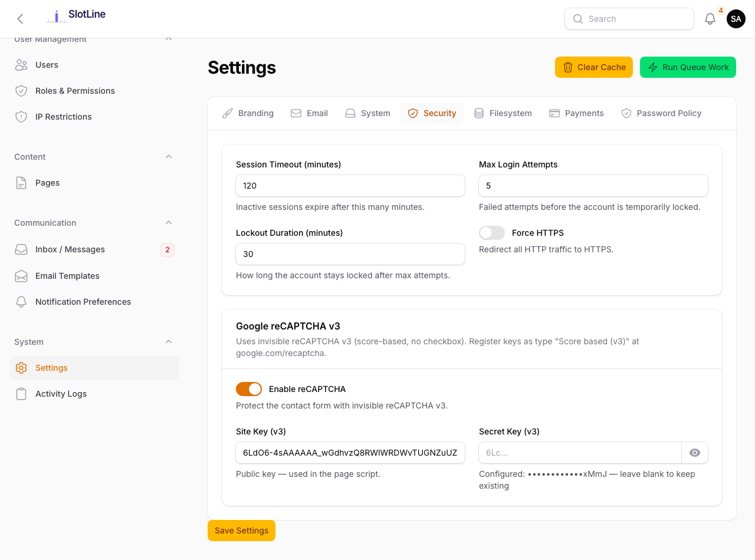Click the Pages document icon
755x560 pixels.
point(21,183)
